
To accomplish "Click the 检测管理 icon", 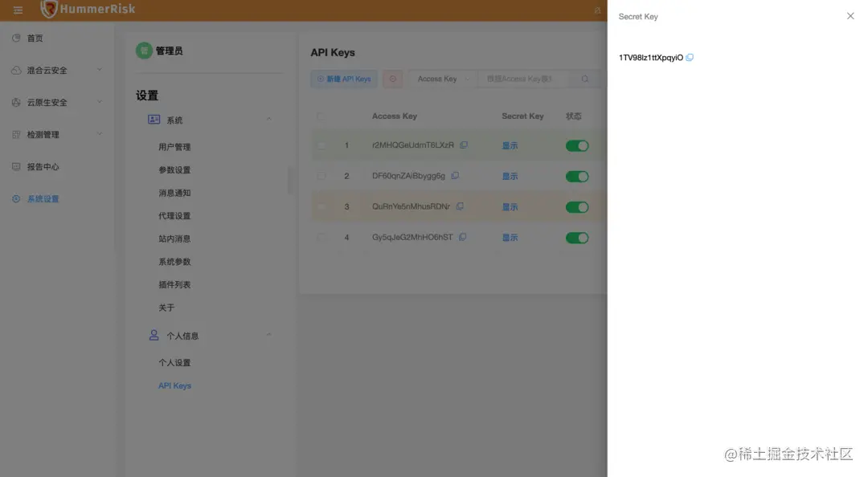I will point(16,134).
